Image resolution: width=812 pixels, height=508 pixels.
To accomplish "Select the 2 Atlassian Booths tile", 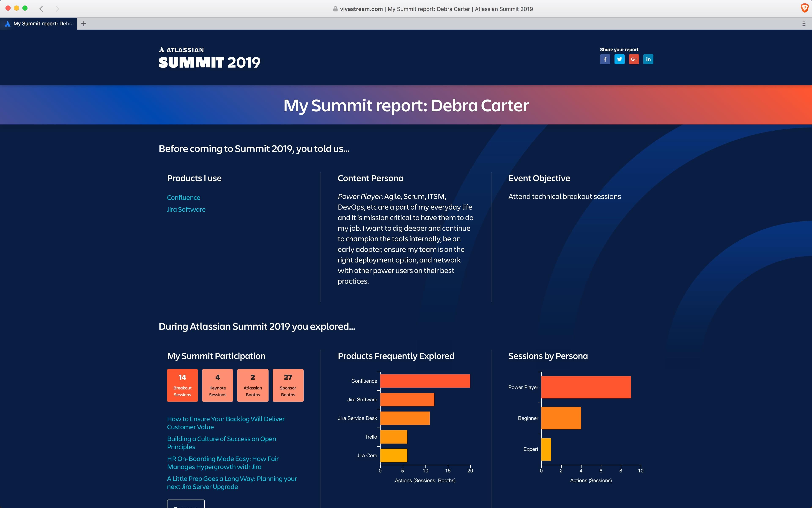I will tap(253, 385).
